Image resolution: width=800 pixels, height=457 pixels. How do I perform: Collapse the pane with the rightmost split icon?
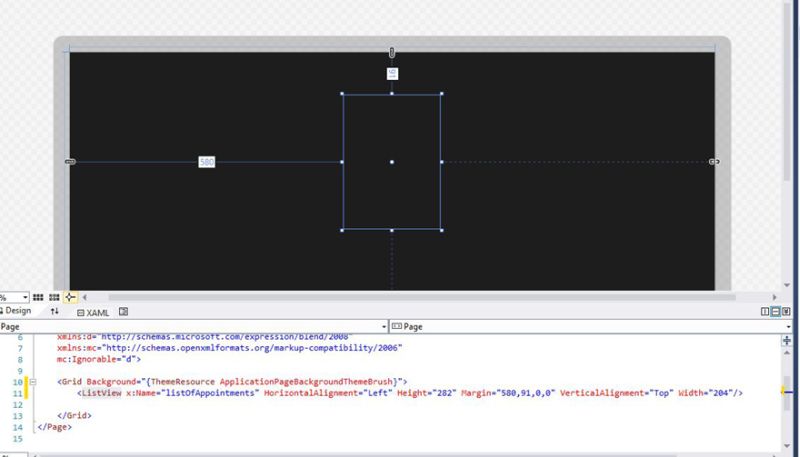786,312
